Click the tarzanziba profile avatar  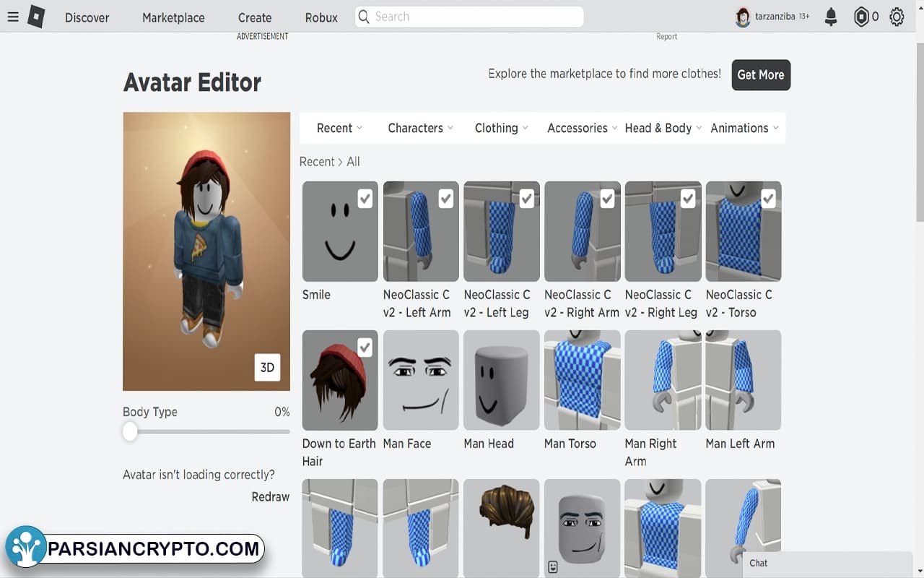coord(743,17)
